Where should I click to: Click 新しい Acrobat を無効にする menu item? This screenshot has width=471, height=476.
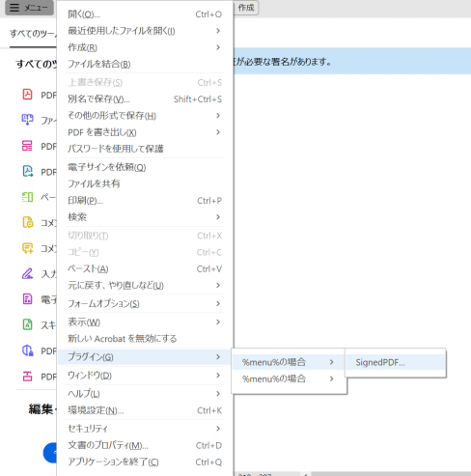[x=145, y=339]
